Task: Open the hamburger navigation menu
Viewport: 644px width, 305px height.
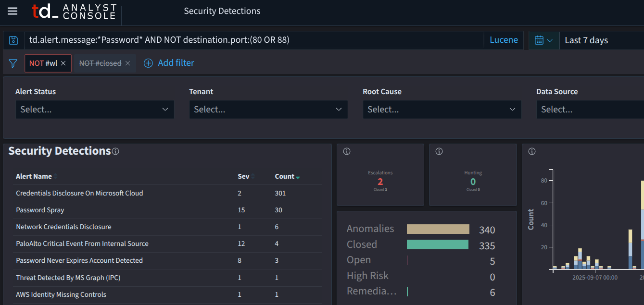Action: (x=13, y=11)
